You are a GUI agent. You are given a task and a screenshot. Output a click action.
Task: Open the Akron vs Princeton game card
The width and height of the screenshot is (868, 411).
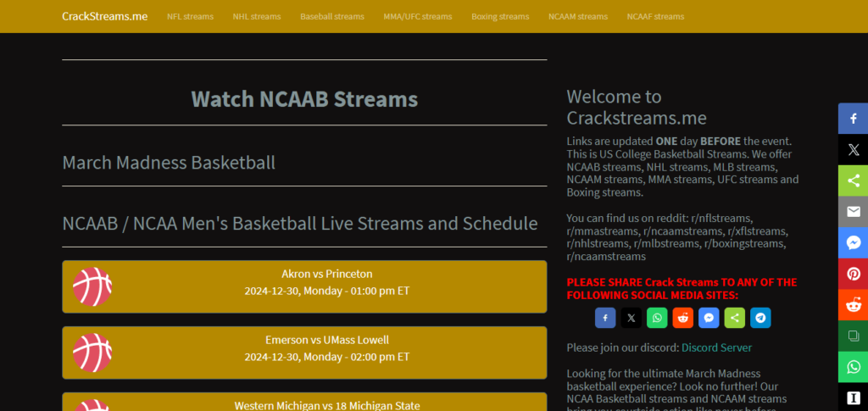(326, 282)
